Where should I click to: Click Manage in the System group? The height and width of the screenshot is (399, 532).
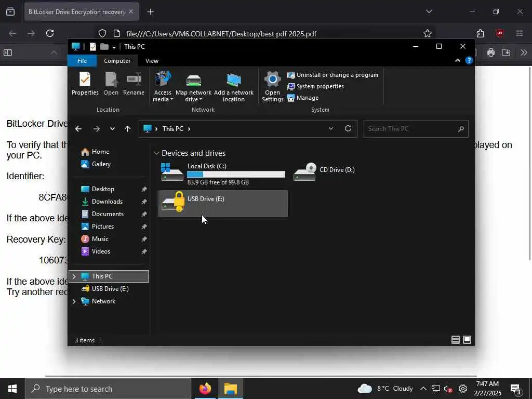pos(303,98)
